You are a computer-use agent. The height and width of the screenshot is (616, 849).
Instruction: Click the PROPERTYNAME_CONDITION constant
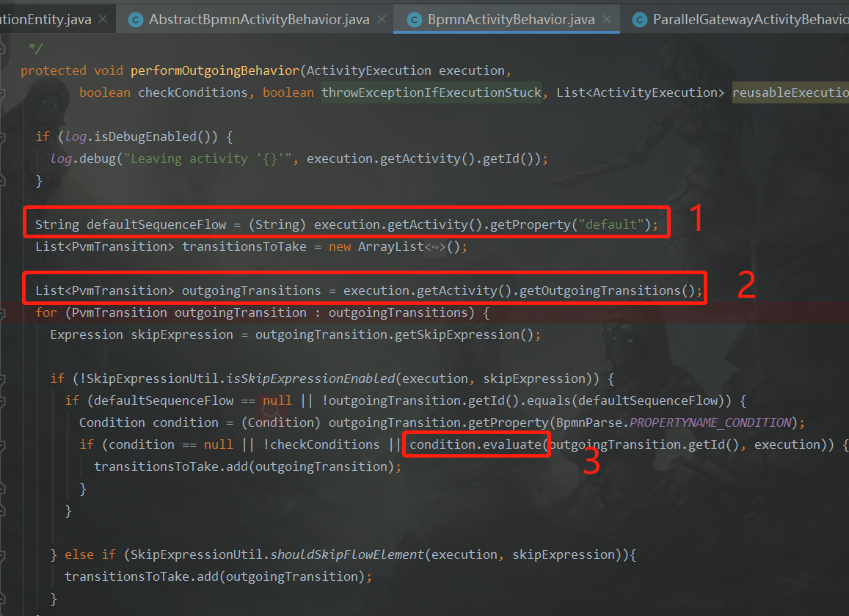[x=710, y=422]
